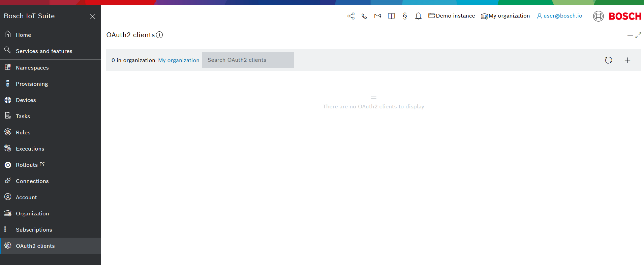Image resolution: width=644 pixels, height=265 pixels.
Task: Click the Account person icon in sidebar
Action: click(8, 197)
